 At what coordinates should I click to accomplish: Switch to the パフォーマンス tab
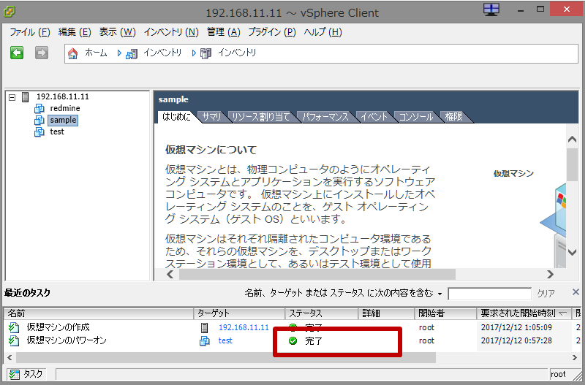(325, 117)
